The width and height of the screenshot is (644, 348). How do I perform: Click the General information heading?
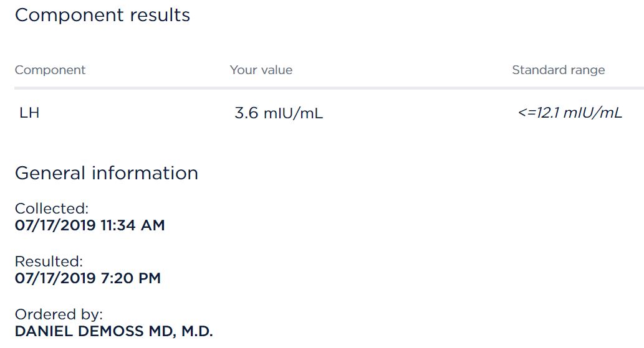click(106, 172)
